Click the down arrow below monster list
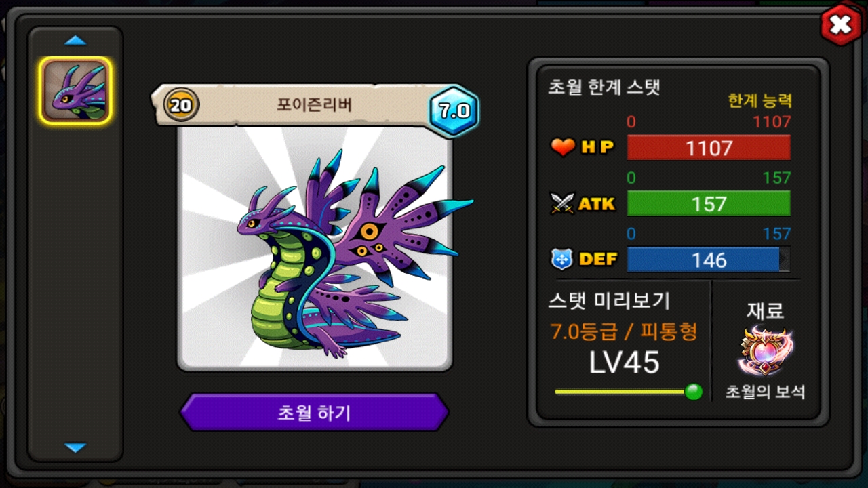Viewport: 868px width, 488px height. 75,447
